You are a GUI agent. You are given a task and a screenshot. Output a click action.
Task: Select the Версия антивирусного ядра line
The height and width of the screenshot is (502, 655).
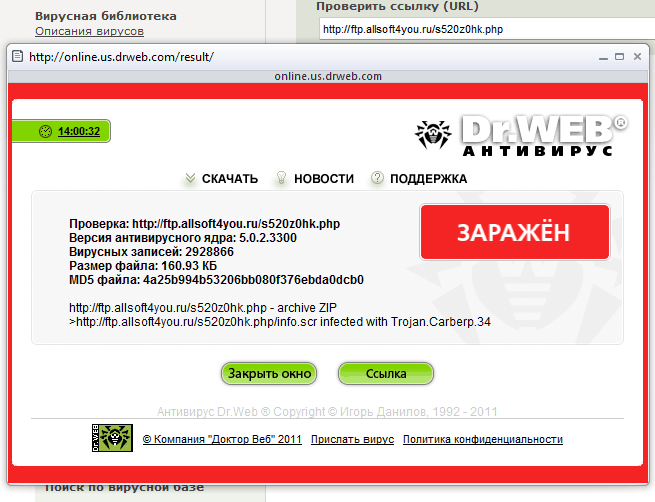183,238
